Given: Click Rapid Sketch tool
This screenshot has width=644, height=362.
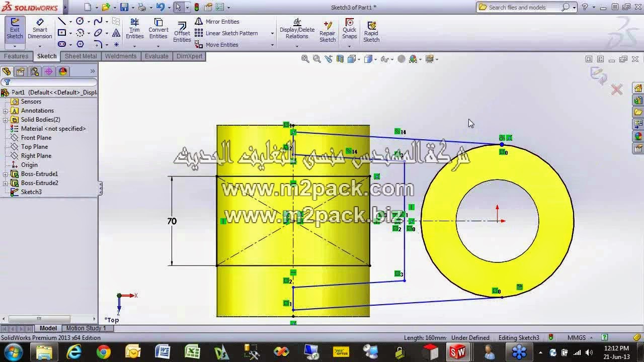Looking at the screenshot, I should (371, 31).
